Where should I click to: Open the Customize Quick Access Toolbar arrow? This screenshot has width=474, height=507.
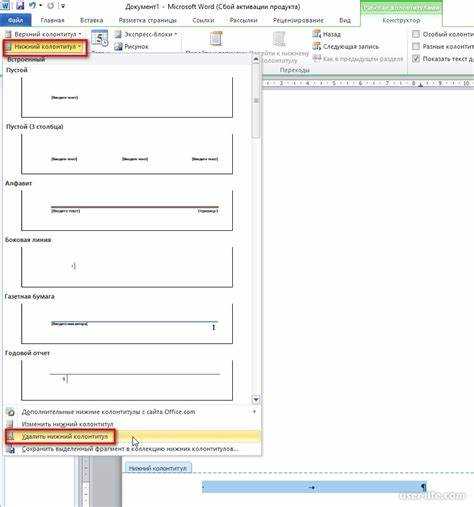tap(63, 6)
